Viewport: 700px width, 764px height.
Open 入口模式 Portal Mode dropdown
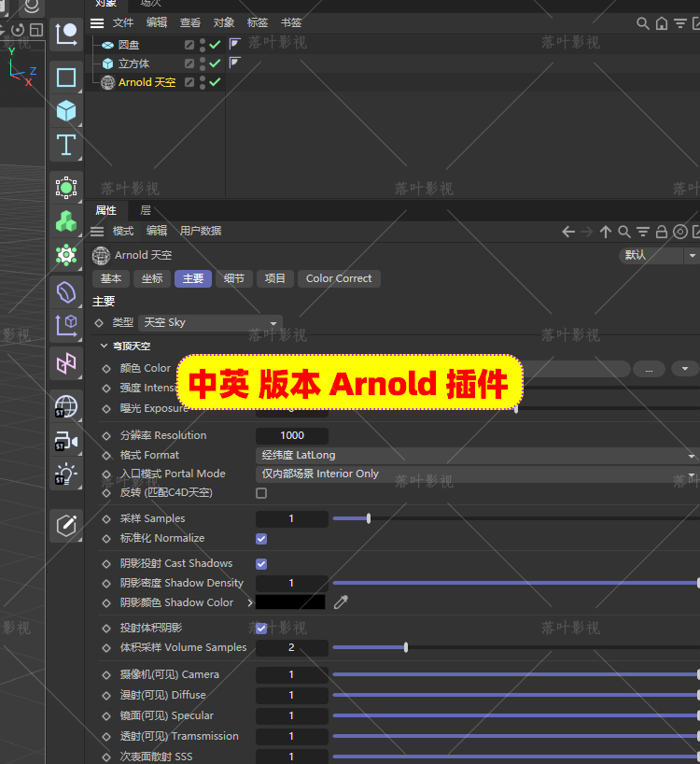point(477,474)
